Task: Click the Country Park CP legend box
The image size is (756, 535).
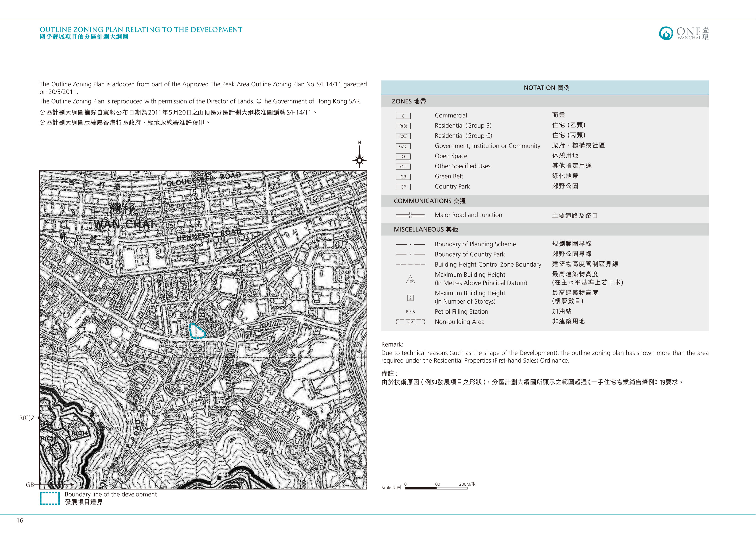Action: coord(403,187)
